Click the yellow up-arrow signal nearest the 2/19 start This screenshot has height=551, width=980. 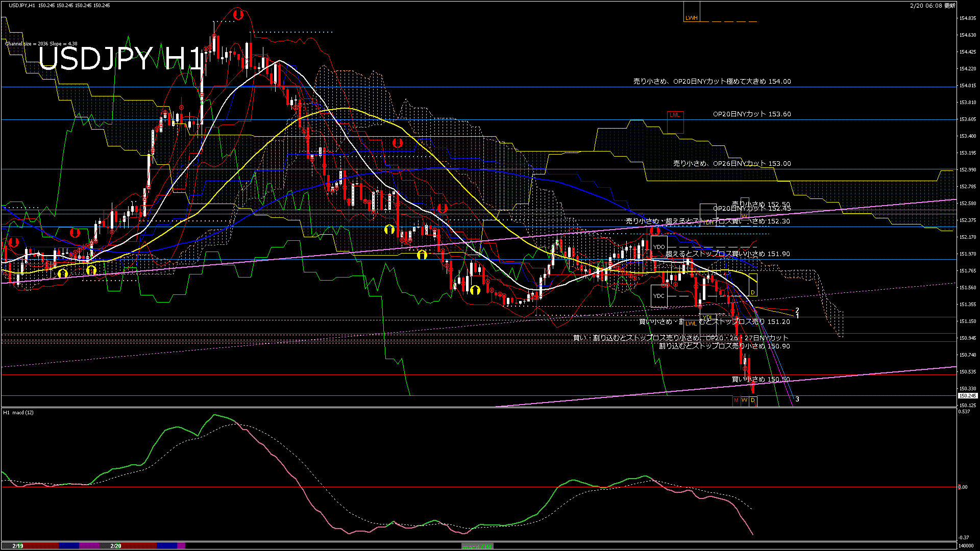tap(63, 273)
